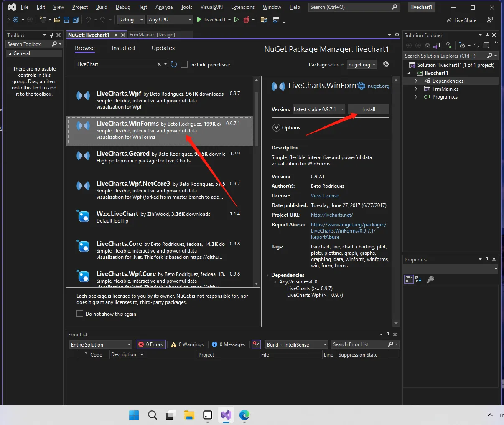Collapse the General toolbox group
This screenshot has width=504, height=425.
click(10, 53)
